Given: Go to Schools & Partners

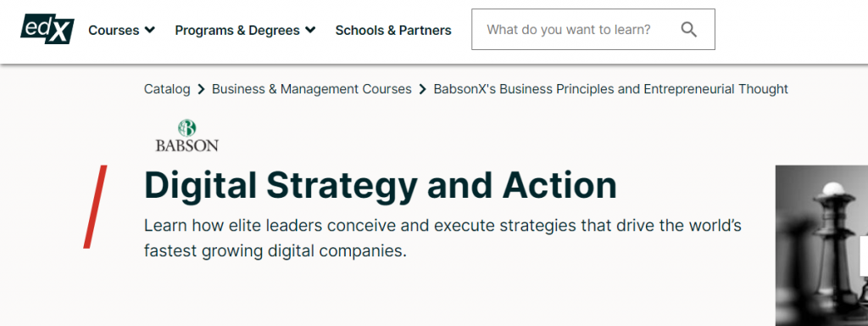Looking at the screenshot, I should tap(393, 30).
